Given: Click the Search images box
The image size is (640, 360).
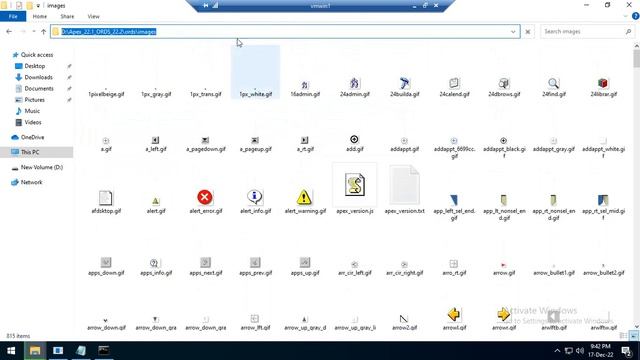Looking at the screenshot, I should 587,31.
